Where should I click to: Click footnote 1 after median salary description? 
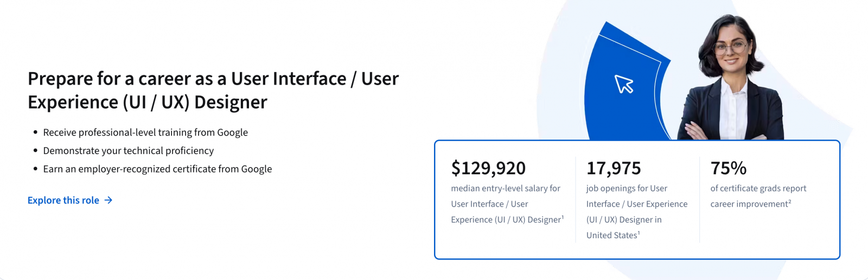click(563, 217)
